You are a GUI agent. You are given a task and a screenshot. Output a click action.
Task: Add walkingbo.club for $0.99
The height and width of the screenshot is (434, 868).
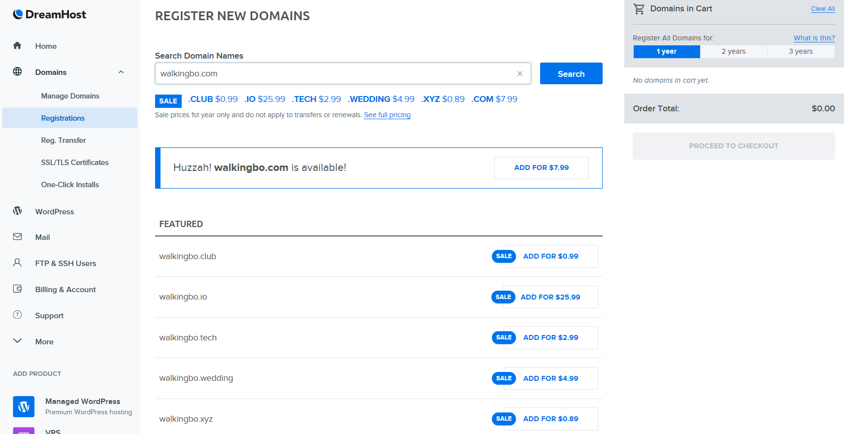[x=551, y=256]
